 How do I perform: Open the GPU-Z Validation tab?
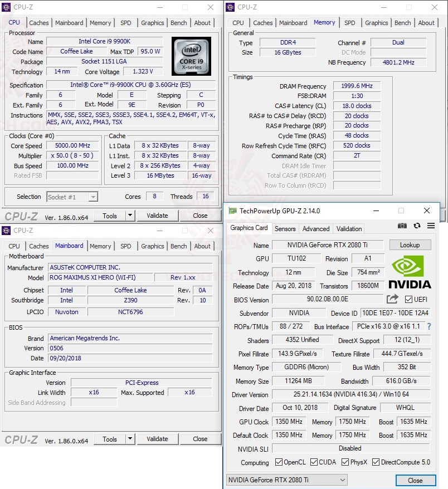349,228
